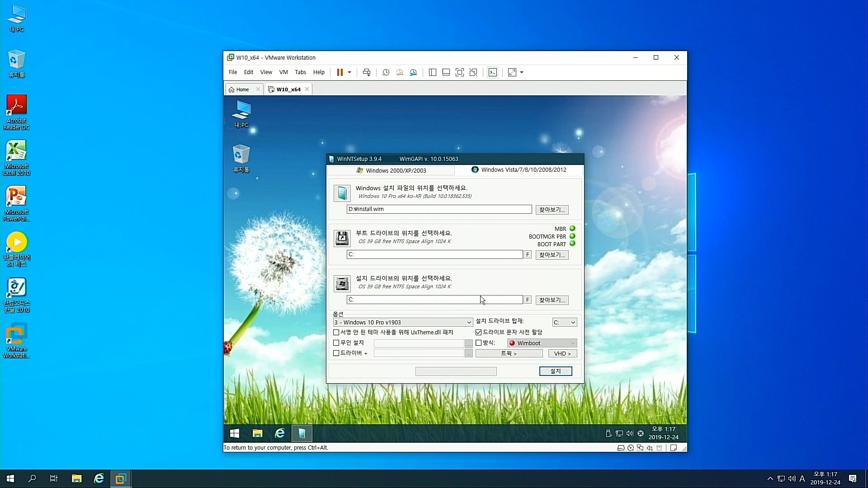Enable add drivers checkbox
Viewport: 868px width, 488px height.
tap(336, 353)
